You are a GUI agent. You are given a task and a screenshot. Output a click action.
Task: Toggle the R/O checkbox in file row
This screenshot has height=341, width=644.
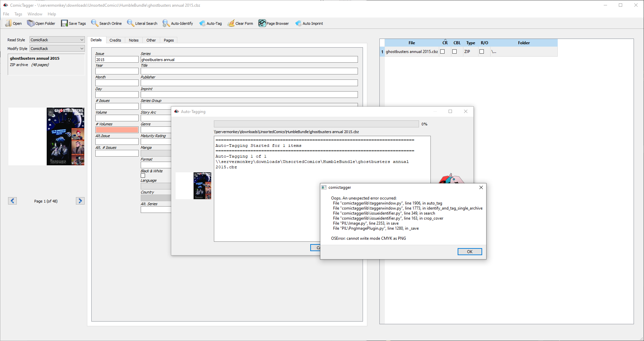click(x=482, y=52)
